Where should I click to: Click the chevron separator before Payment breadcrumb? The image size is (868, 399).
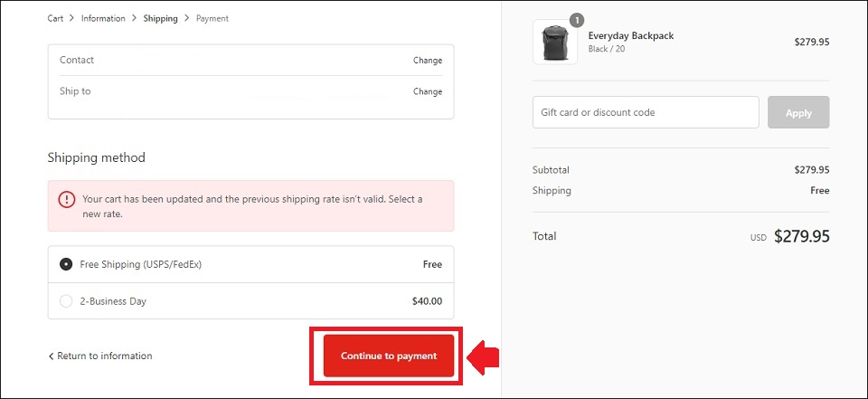tap(187, 18)
